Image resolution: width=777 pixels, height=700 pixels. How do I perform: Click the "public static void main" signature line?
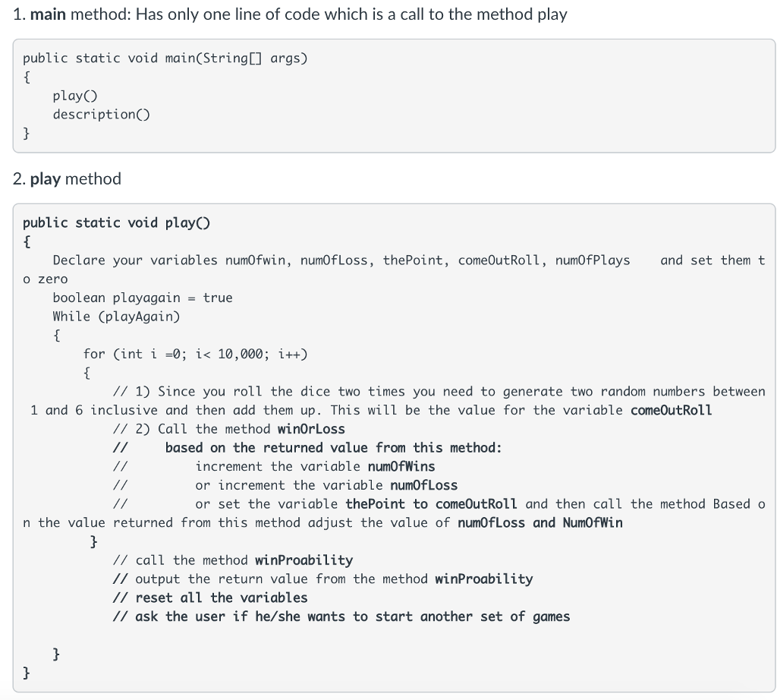pyautogui.click(x=165, y=58)
